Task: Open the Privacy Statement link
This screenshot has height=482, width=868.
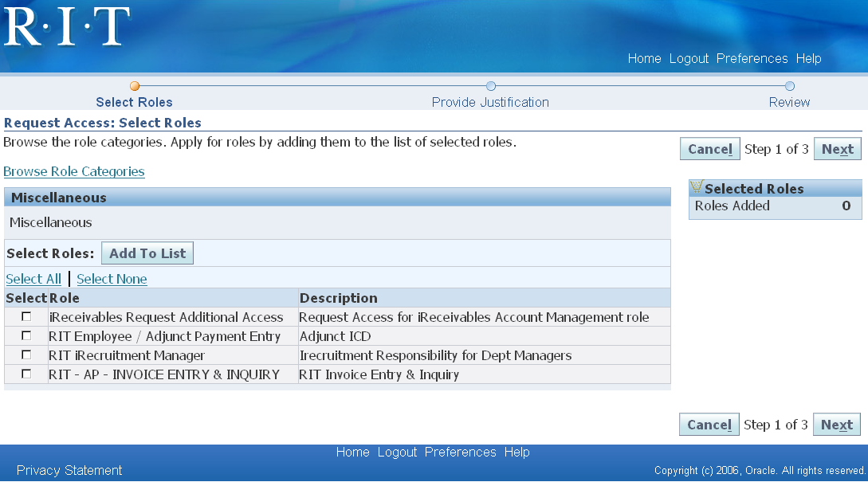Action: coord(69,470)
